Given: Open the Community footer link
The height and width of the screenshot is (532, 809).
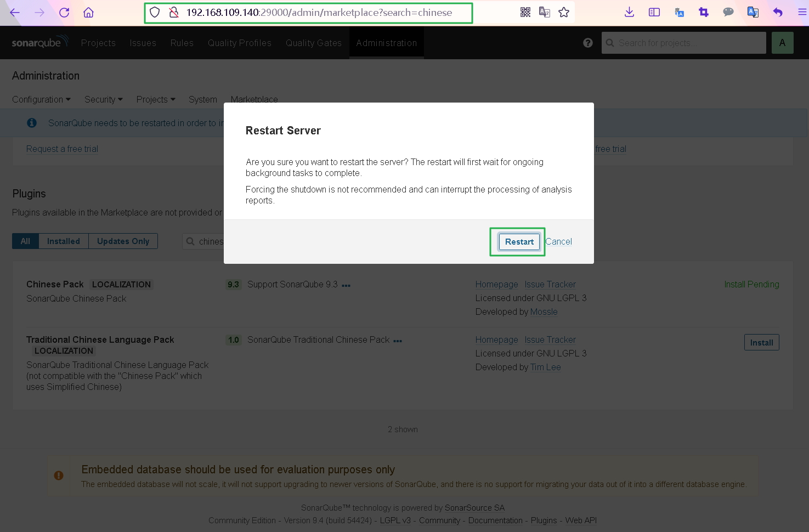Looking at the screenshot, I should pos(440,520).
